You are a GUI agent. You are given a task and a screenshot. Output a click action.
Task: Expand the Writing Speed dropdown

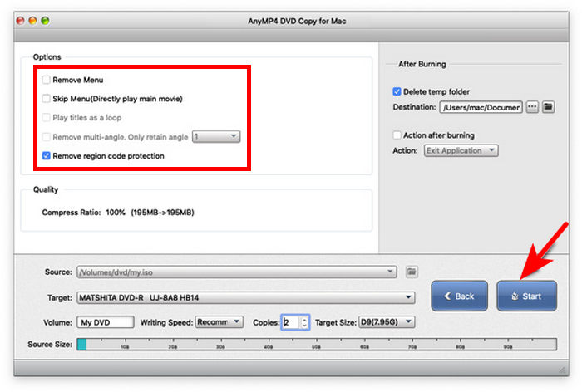pos(219,322)
